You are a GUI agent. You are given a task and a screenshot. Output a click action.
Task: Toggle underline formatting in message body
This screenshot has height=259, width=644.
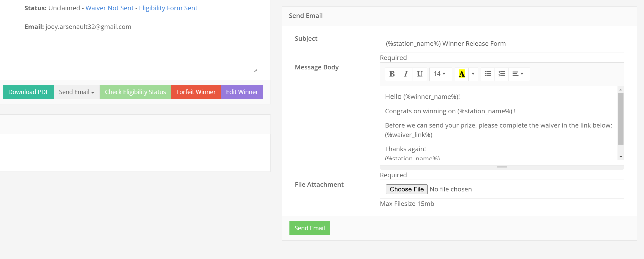pos(419,74)
